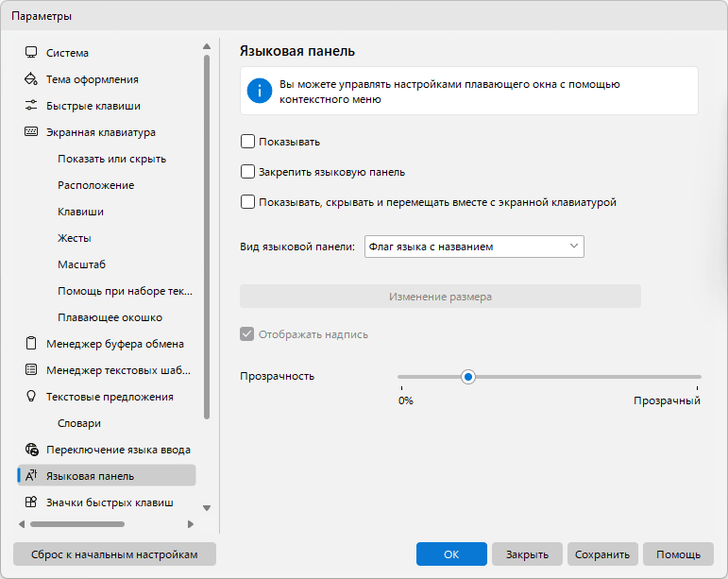Confirm with the OK button
The image size is (728, 579).
pos(451,553)
